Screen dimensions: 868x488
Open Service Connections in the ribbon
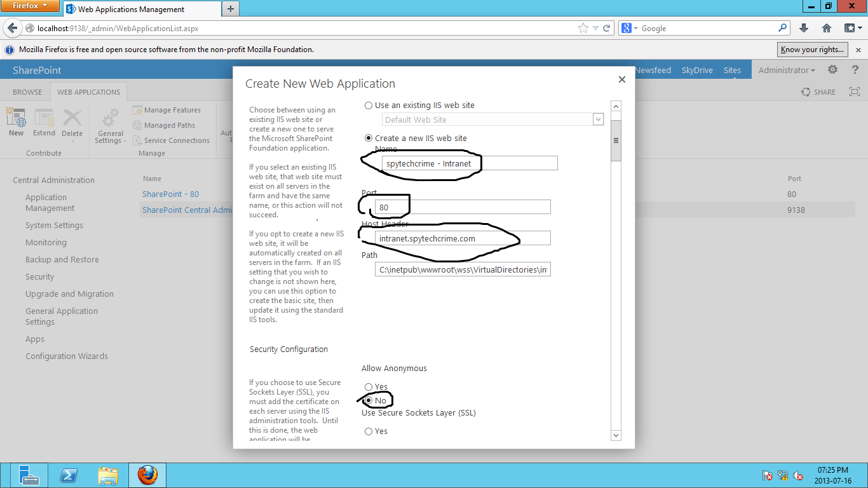point(171,140)
